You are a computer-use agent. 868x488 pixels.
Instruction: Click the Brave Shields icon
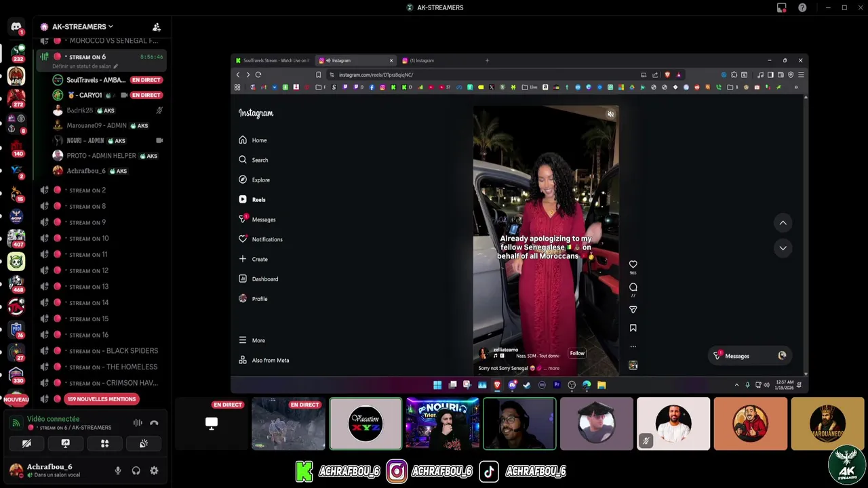[667, 75]
